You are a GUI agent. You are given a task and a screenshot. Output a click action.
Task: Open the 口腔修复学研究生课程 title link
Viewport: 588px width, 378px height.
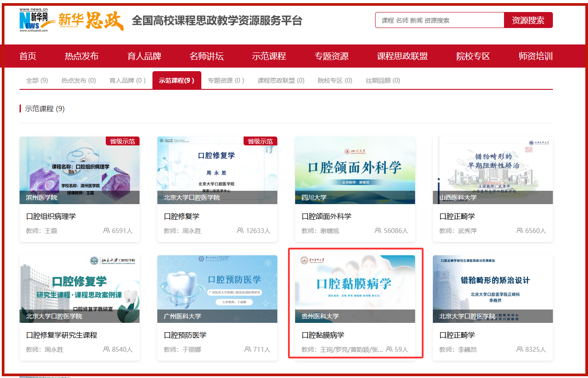click(x=61, y=335)
